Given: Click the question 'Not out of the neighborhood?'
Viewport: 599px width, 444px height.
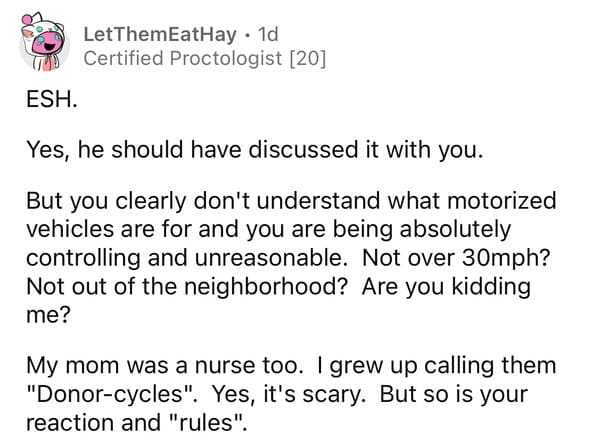Looking at the screenshot, I should pos(186,287).
